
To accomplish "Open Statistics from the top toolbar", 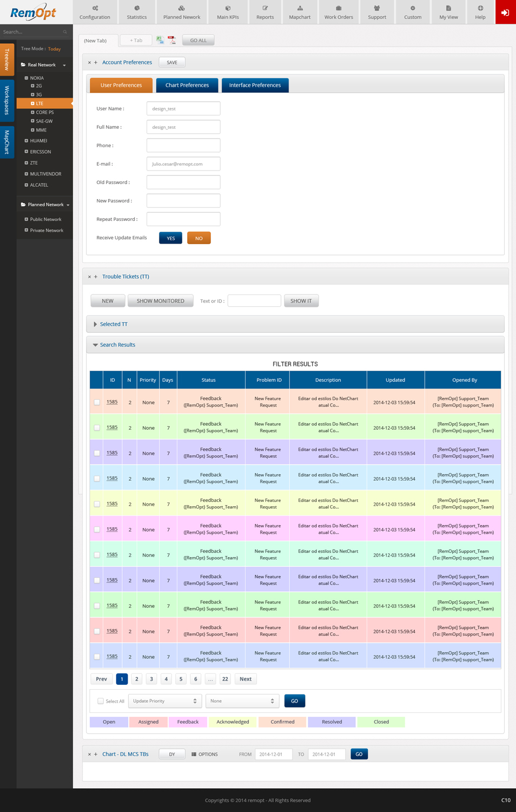I will pyautogui.click(x=137, y=12).
